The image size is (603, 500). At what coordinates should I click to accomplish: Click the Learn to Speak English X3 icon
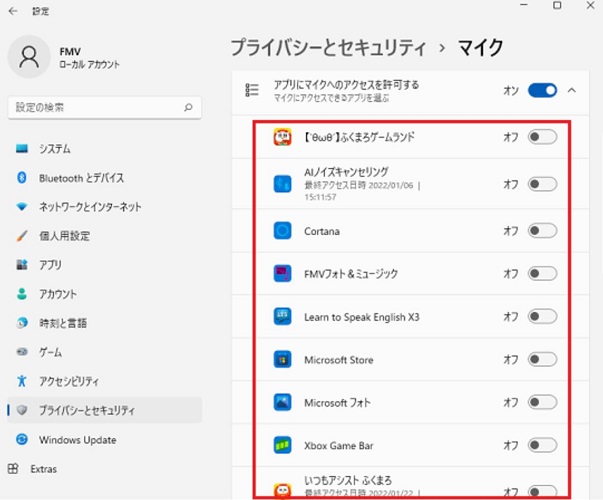coord(282,317)
